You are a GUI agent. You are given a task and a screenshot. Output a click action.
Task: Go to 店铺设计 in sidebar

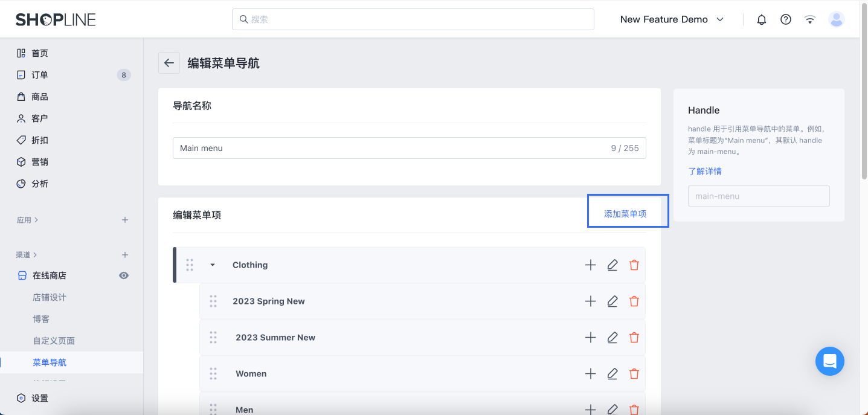pos(50,297)
